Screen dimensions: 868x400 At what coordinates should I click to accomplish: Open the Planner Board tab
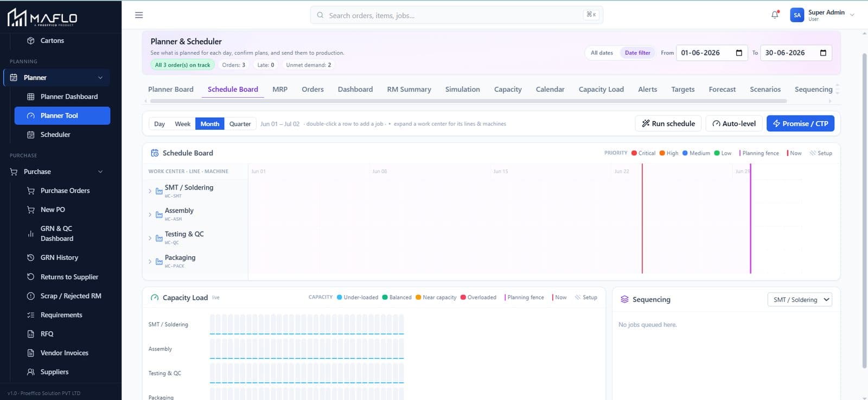(x=171, y=89)
